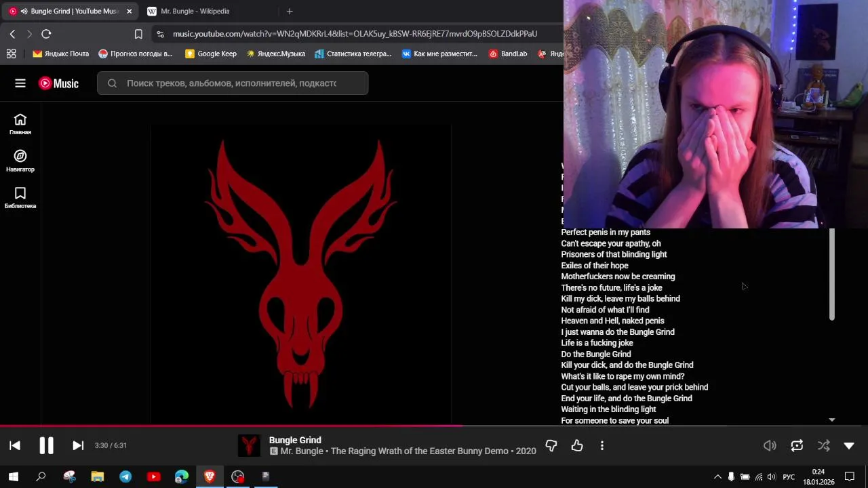Toggle repeat mode in player

[797, 445]
